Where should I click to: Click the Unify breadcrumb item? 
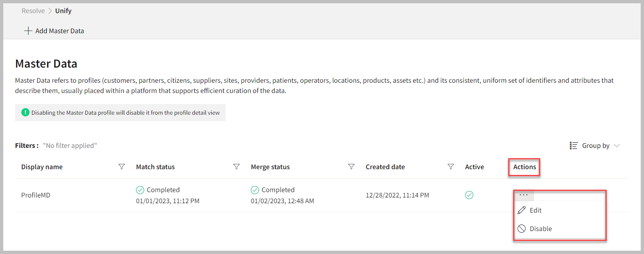click(x=63, y=11)
